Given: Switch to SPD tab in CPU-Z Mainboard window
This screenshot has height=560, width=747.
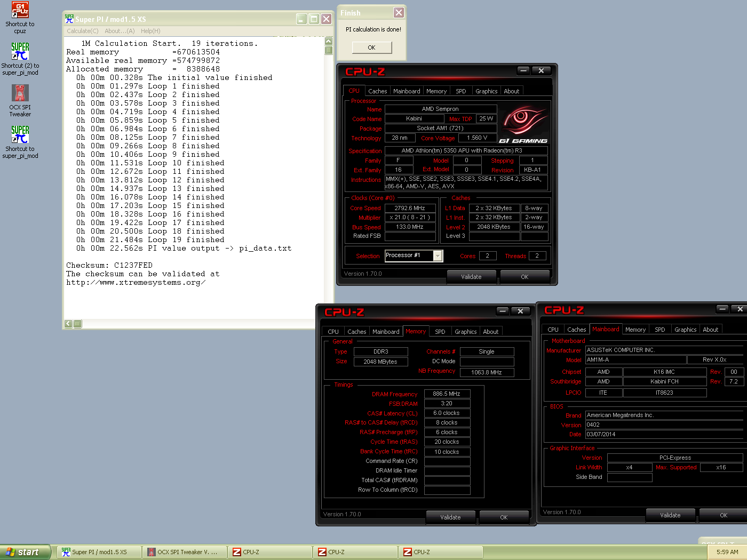Looking at the screenshot, I should point(660,330).
